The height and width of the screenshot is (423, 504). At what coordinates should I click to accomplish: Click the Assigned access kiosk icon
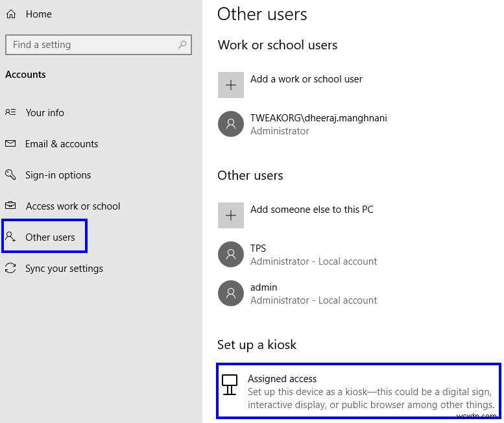click(x=230, y=385)
